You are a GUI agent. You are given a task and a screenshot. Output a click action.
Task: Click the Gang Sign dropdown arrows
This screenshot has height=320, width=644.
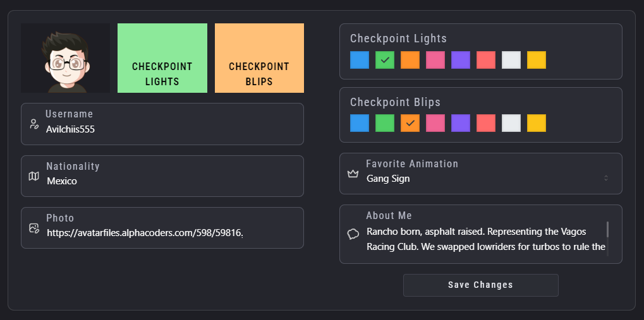(x=606, y=179)
